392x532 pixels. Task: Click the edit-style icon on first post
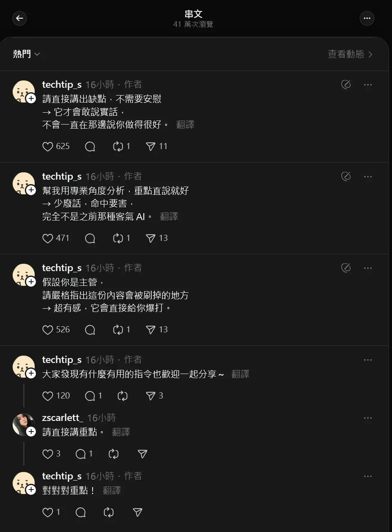pos(346,85)
